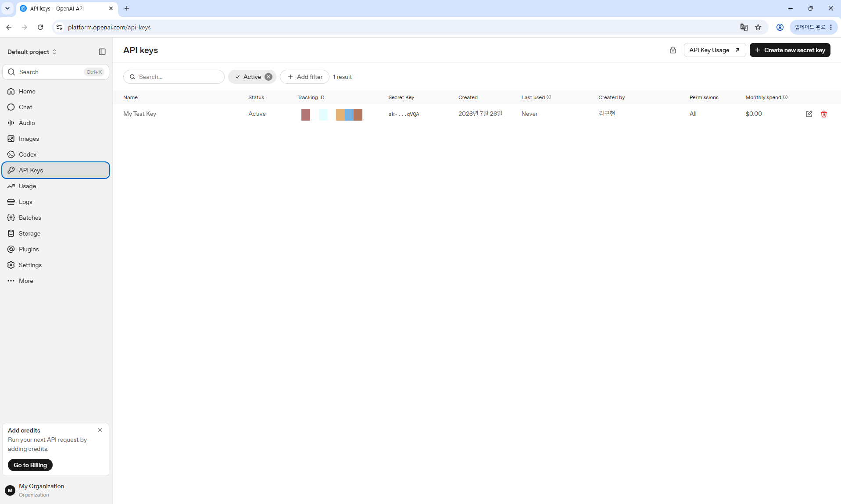
Task: Click the Monthly spend info icon
Action: [x=785, y=97]
